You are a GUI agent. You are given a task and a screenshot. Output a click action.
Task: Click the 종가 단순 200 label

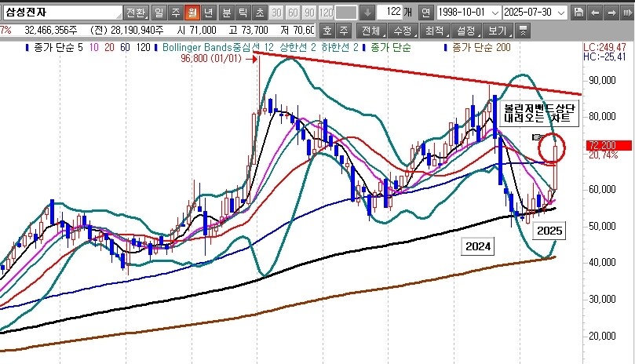(481, 47)
